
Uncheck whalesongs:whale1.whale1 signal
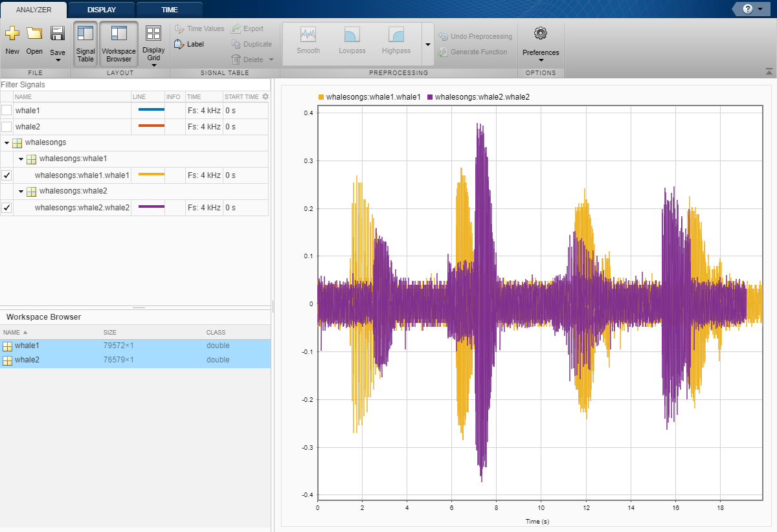pos(6,175)
